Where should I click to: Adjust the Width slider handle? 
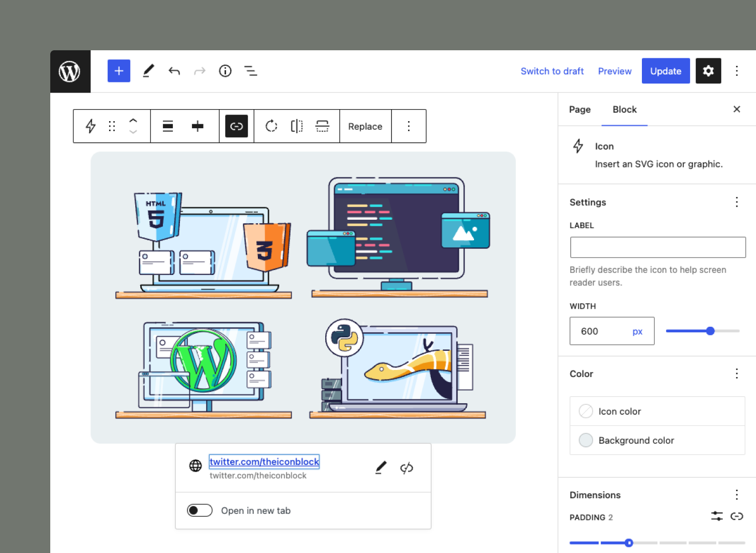point(710,331)
